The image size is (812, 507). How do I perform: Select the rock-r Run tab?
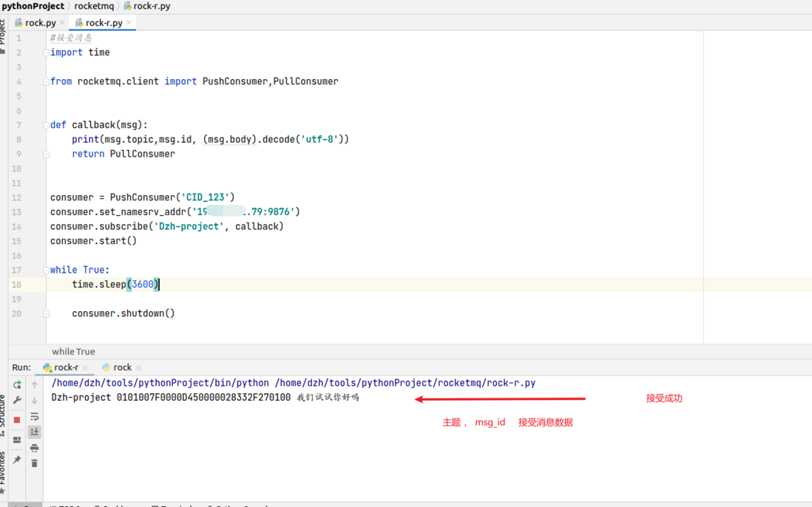(67, 367)
